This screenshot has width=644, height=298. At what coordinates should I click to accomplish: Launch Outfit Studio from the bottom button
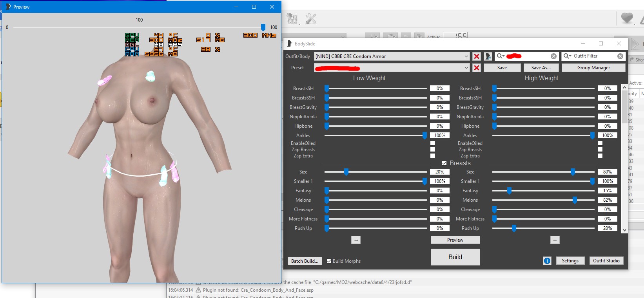(x=606, y=261)
